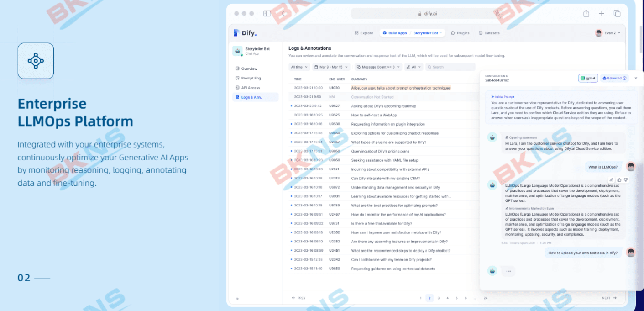Click the What is LLMOps? message bubble
The width and height of the screenshot is (644, 311).
(x=603, y=167)
